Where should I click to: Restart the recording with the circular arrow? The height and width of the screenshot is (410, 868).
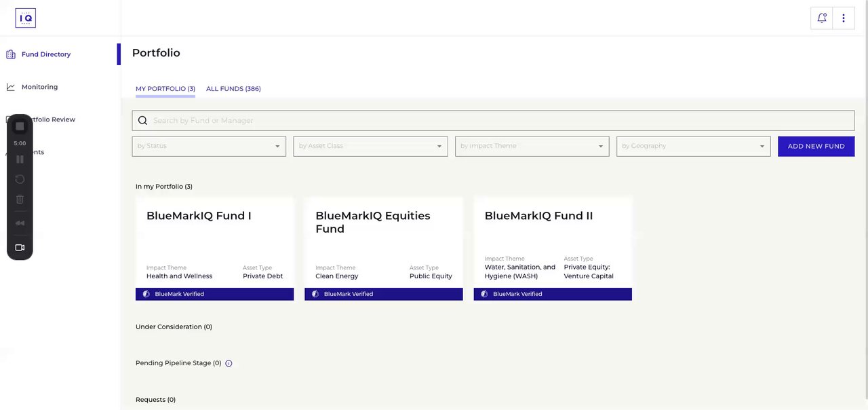click(20, 179)
